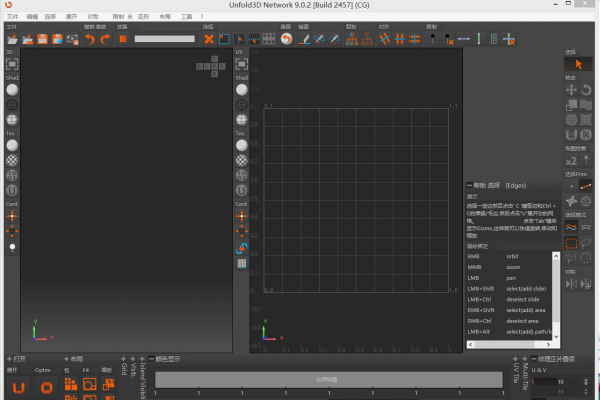Toggle the orange UV grid tile icon
600x400 pixels.
241,263
